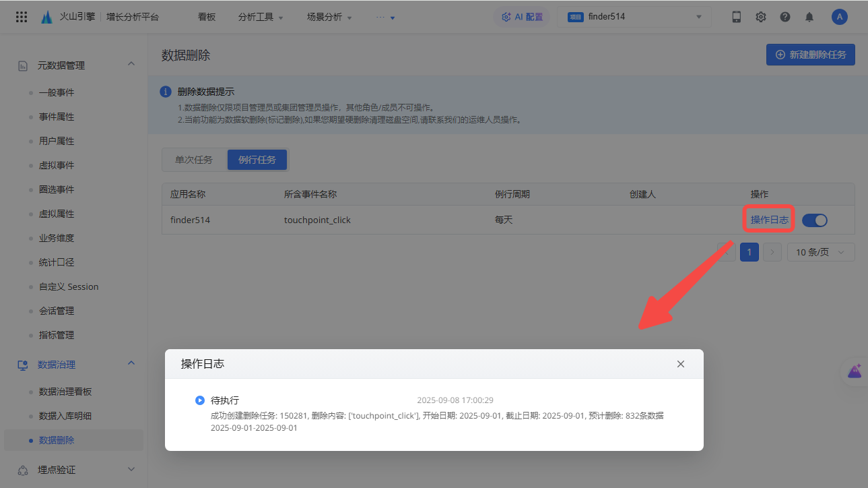Open the 10 条/页 page size dropdown
Image resolution: width=868 pixels, height=488 pixels.
(821, 252)
